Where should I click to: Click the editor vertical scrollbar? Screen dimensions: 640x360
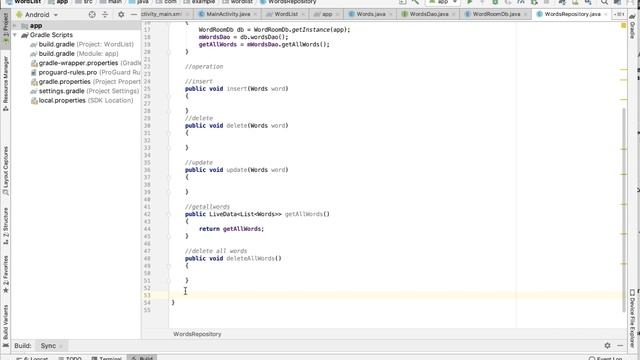tap(623, 209)
